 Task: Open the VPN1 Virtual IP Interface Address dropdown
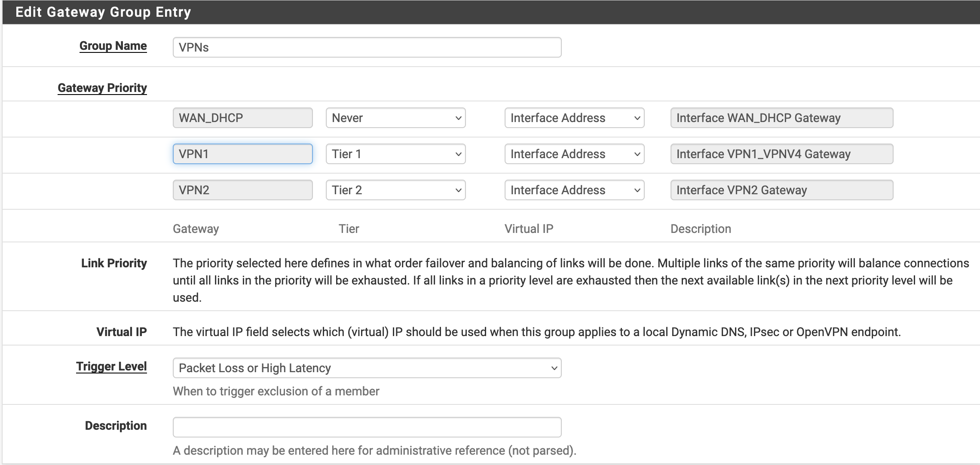574,154
